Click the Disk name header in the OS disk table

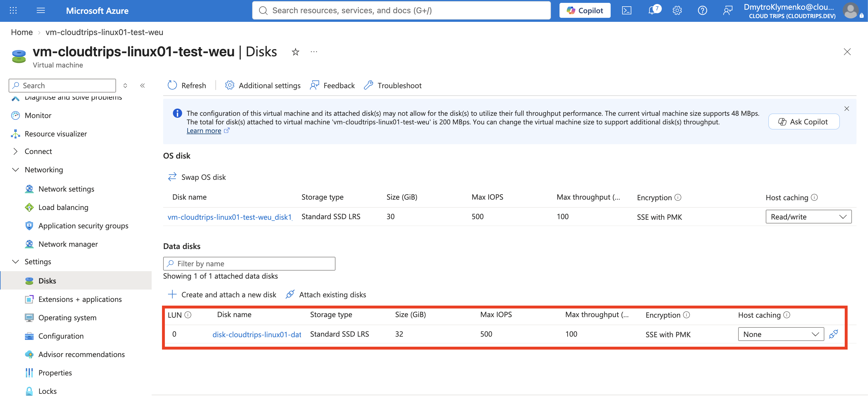point(189,197)
